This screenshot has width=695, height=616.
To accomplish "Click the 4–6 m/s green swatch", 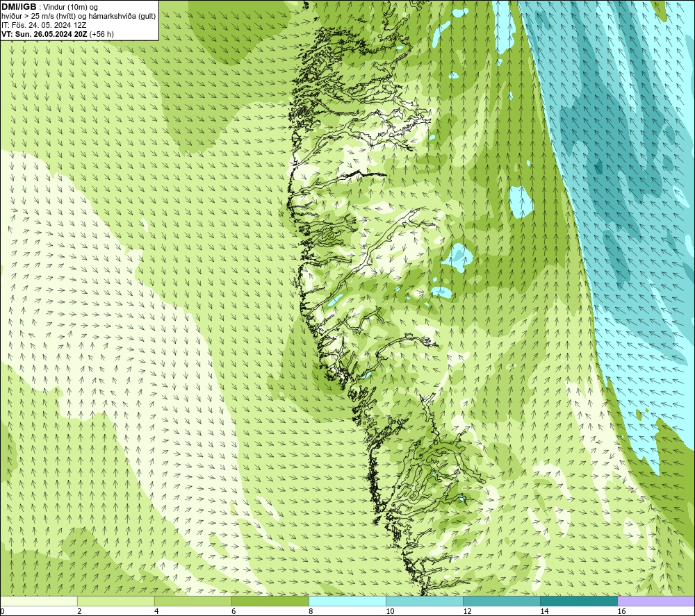I will (x=193, y=601).
